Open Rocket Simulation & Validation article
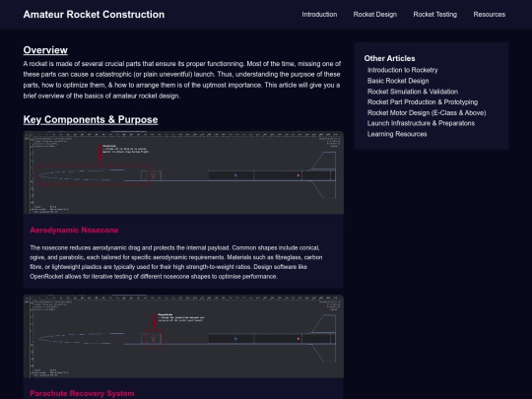 pos(413,92)
